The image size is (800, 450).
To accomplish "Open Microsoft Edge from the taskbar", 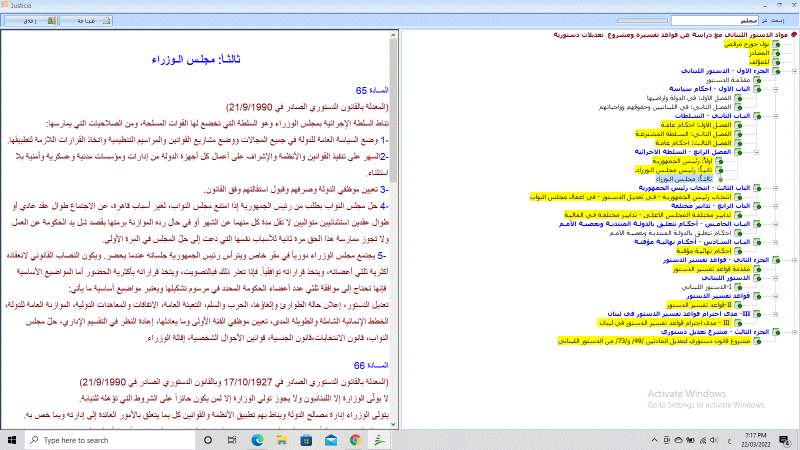I will (x=257, y=440).
